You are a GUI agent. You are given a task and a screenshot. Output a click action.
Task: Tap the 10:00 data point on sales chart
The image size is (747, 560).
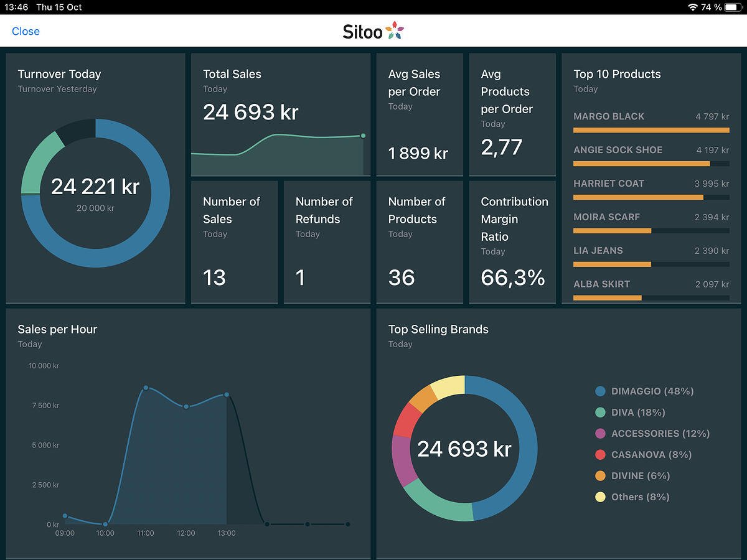(x=105, y=525)
